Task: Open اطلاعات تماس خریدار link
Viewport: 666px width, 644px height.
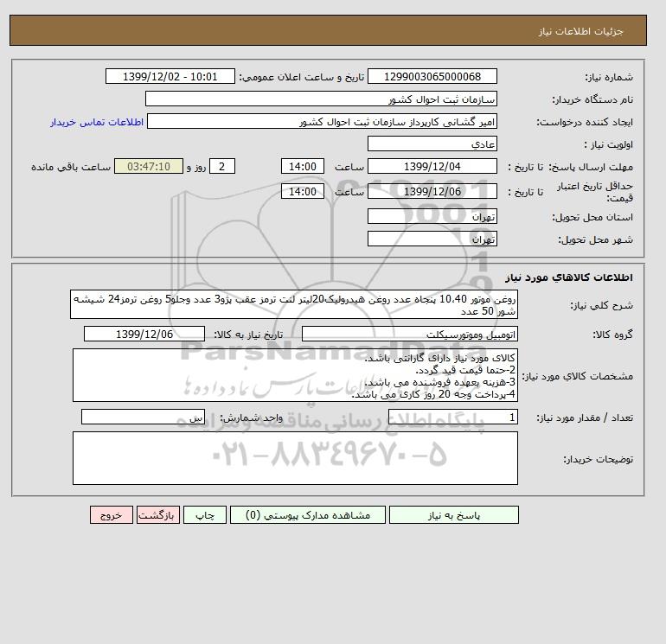Action: click(x=97, y=122)
